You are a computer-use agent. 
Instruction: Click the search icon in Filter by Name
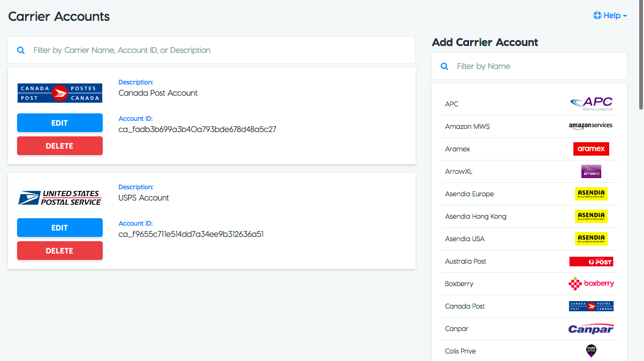click(444, 66)
